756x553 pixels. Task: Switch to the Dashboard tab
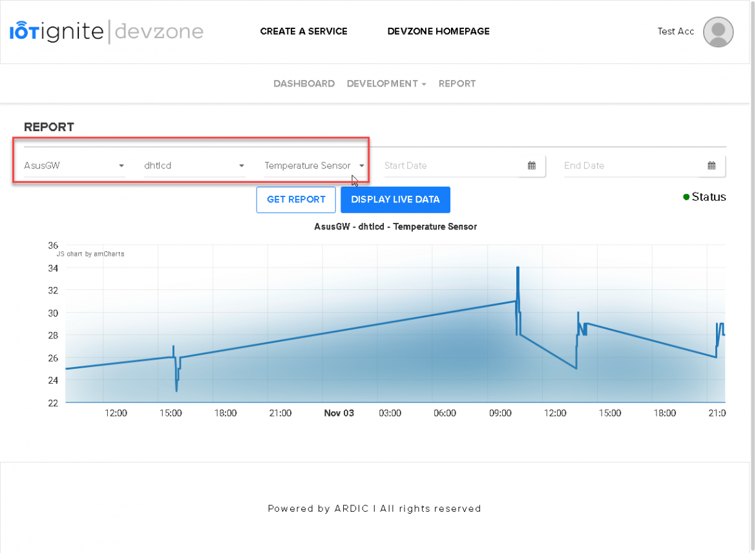tap(304, 83)
